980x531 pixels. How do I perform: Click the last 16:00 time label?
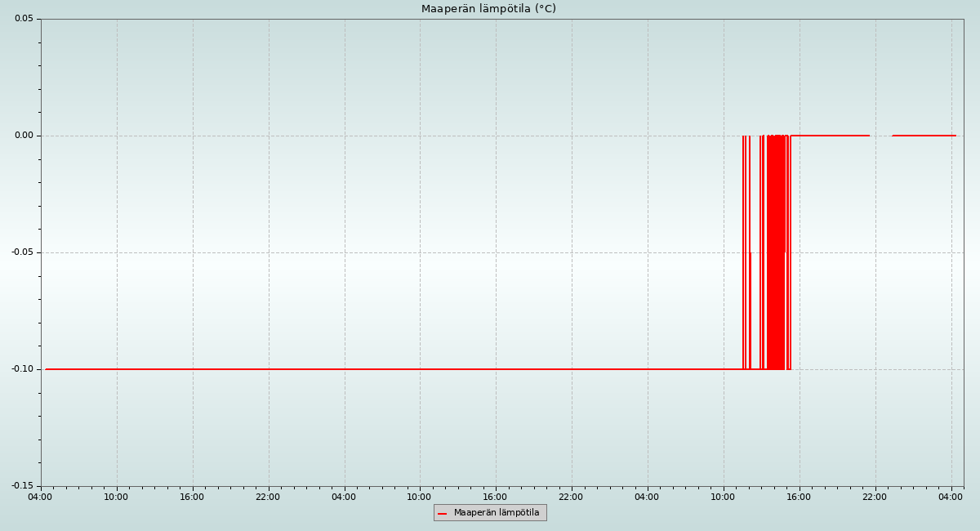[x=799, y=497]
